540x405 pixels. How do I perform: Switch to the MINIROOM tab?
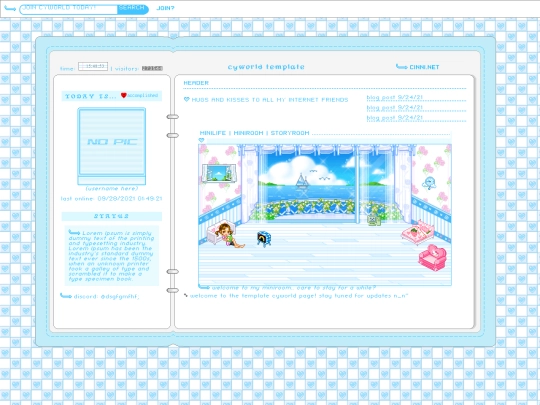click(248, 133)
